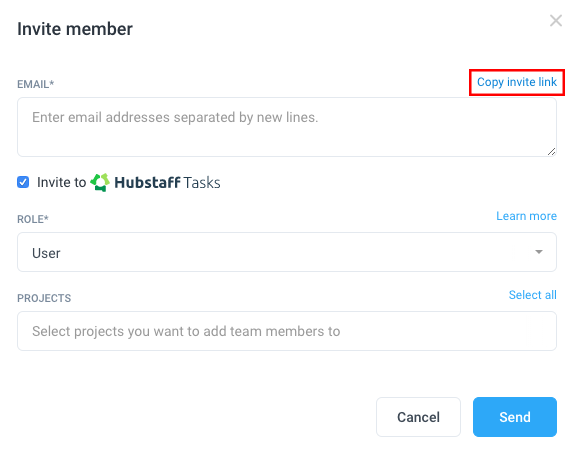The height and width of the screenshot is (451, 573).
Task: Click the Invite member dialog title
Action: click(75, 29)
